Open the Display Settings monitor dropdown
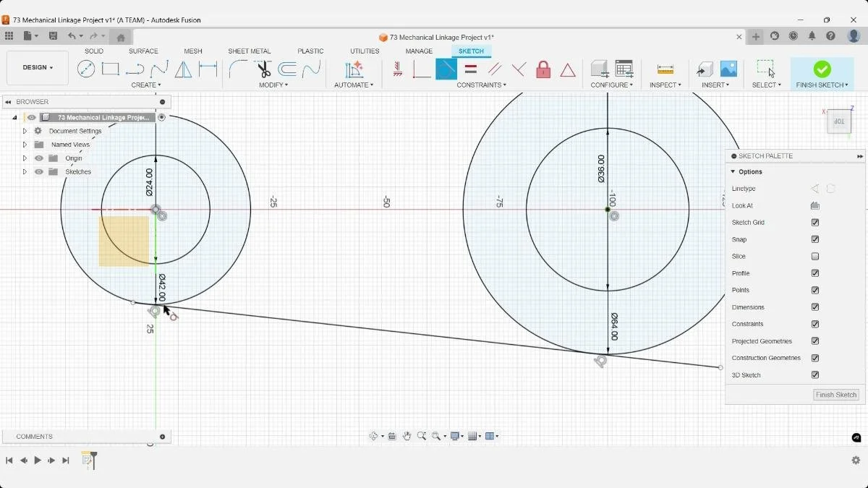The image size is (868, 488). click(456, 436)
